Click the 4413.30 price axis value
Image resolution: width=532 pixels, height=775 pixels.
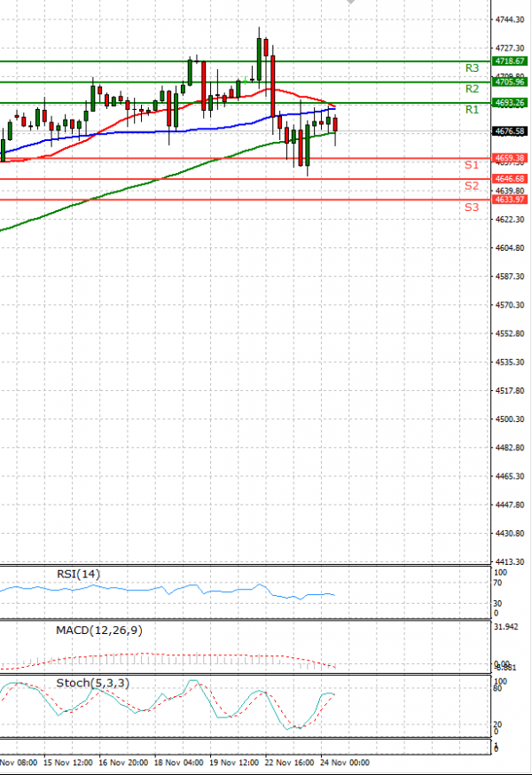510,562
